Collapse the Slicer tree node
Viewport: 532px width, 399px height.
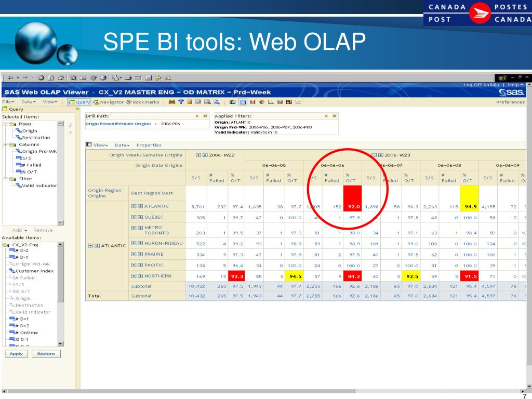(5, 179)
